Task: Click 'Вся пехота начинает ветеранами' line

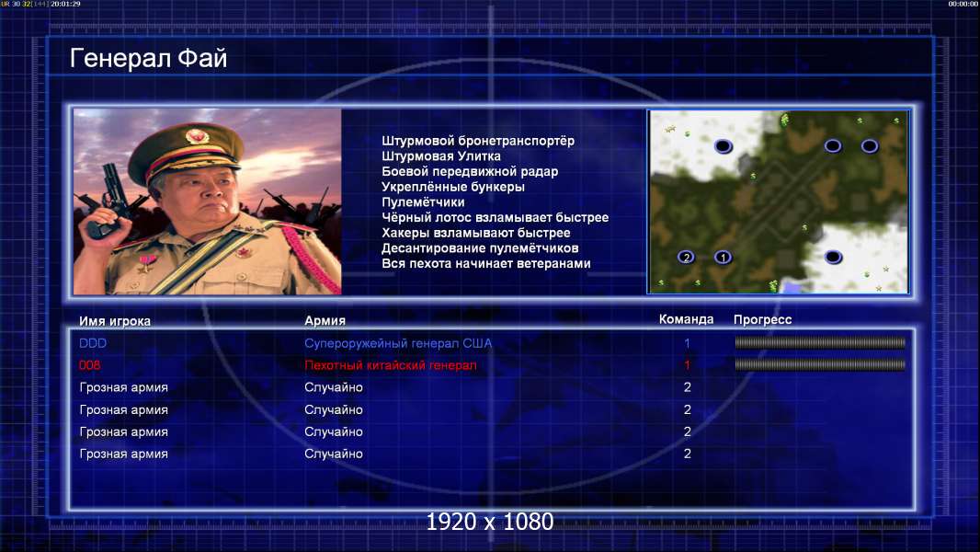Action: (x=486, y=263)
